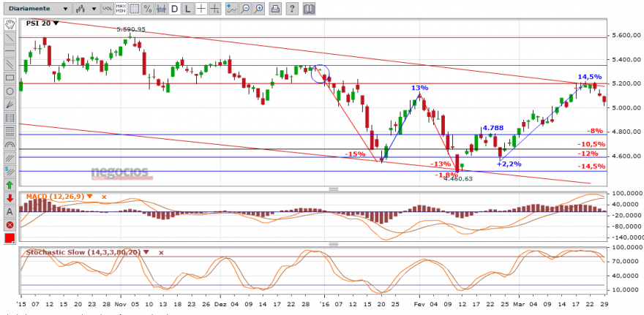This screenshot has width=644, height=315.
Task: Enable the crosshair with info cursor
Action: [x=214, y=8]
